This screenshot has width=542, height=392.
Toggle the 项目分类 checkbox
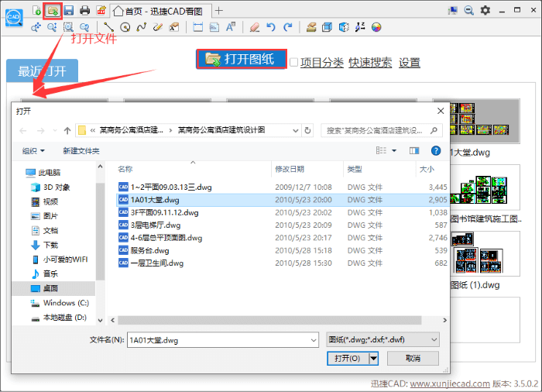point(293,63)
